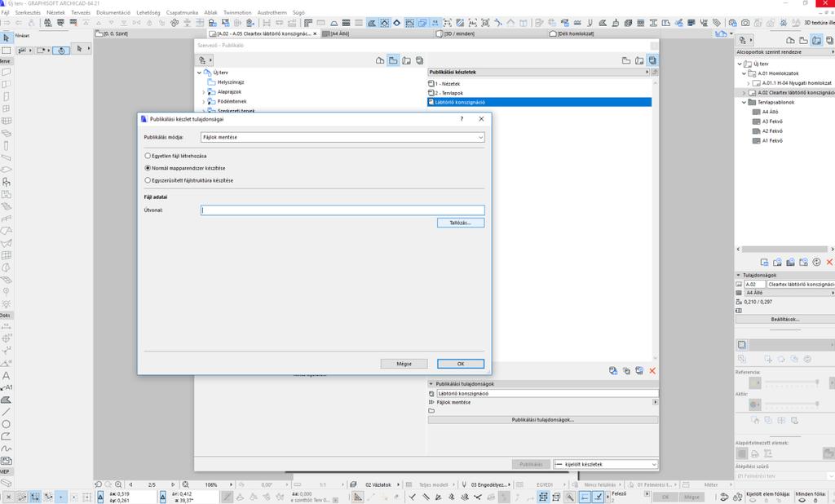Screen dimensions: 835x504
Task: Collapse 'Tervlapsablonok' in Navigator
Action: point(744,102)
